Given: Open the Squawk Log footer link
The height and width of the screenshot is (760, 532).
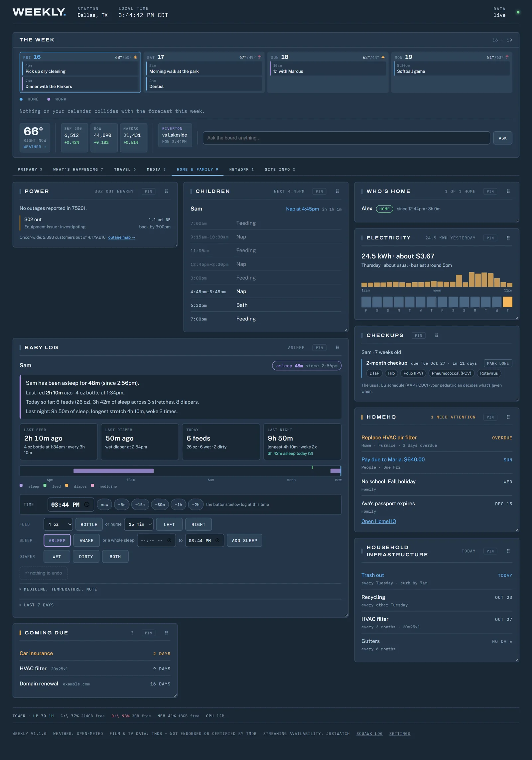Looking at the screenshot, I should pos(369,733).
